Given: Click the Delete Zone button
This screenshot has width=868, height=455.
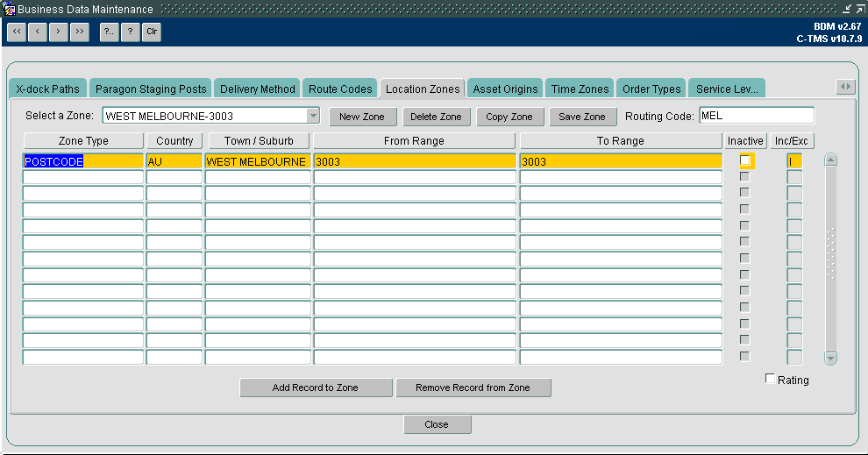Looking at the screenshot, I should tap(436, 117).
